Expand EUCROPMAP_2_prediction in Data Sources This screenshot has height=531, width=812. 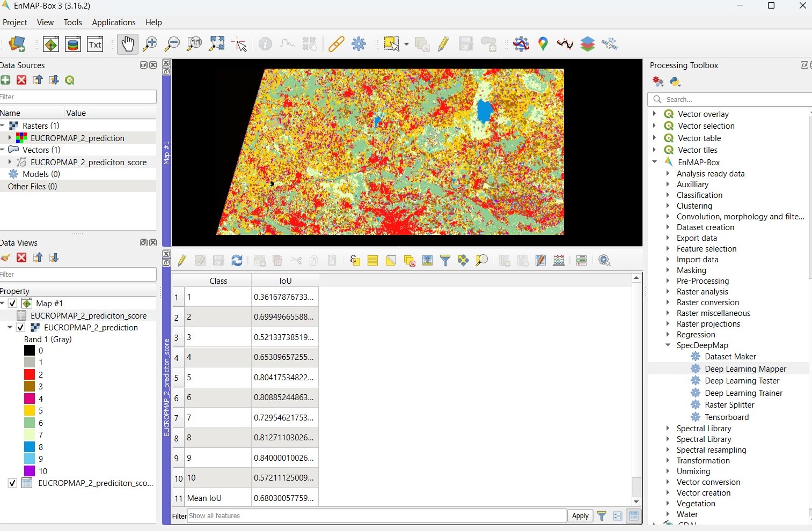point(10,138)
